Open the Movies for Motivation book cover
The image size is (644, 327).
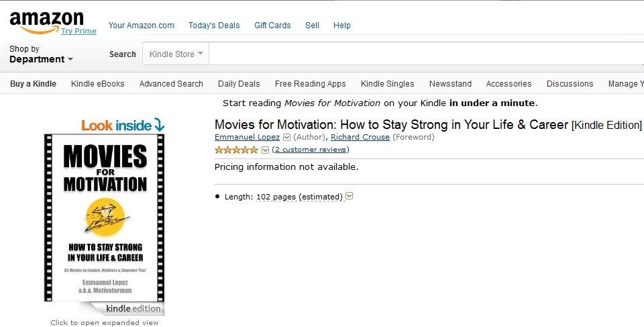tap(104, 217)
